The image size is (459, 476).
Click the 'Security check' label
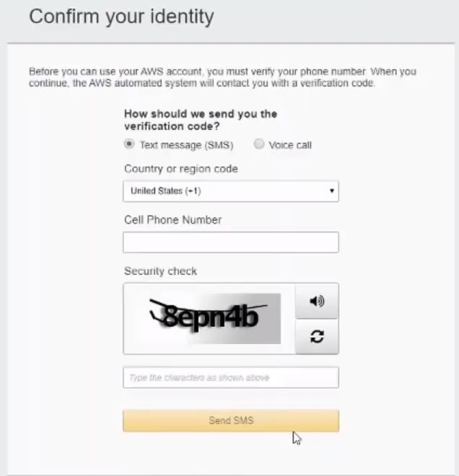point(160,271)
